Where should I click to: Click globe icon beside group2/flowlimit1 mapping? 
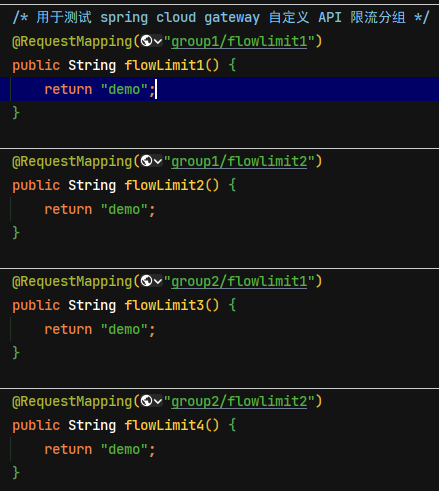point(146,281)
